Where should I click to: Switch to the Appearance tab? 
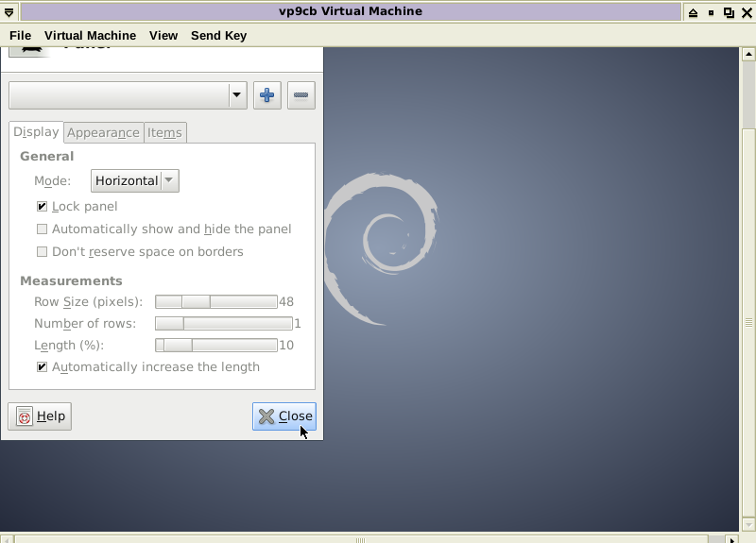[x=103, y=133]
